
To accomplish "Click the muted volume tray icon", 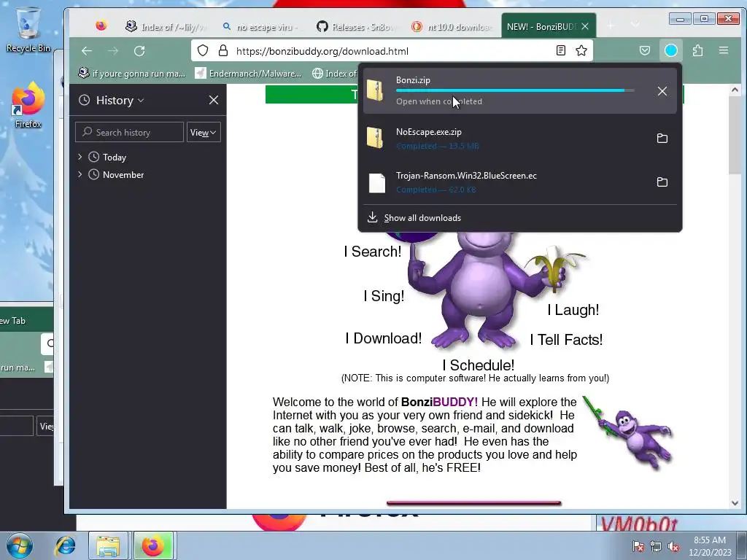I will click(673, 546).
